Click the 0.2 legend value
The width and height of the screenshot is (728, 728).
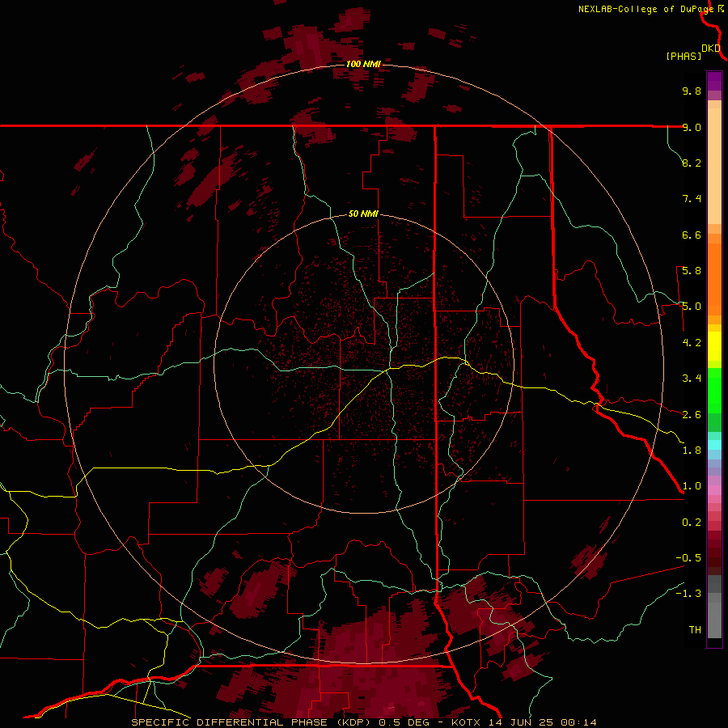tap(692, 523)
